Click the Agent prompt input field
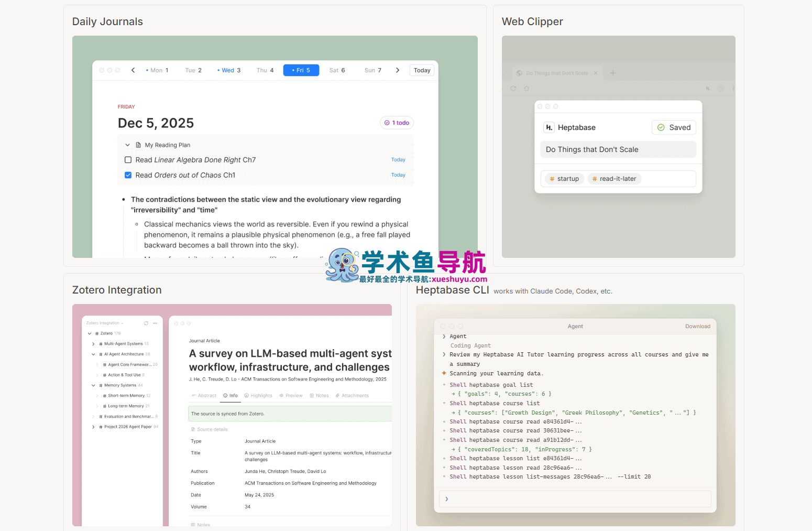Screen dimensions: 812x531 pyautogui.click(x=575, y=499)
